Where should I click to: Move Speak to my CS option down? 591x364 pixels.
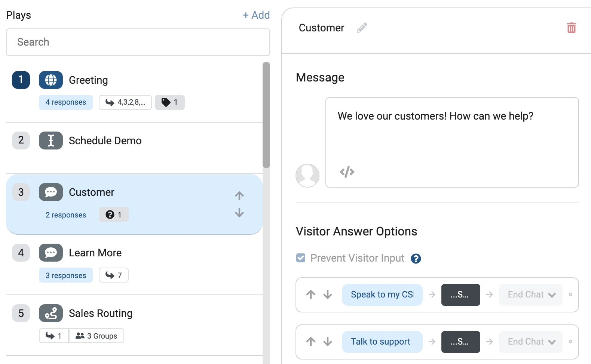(x=328, y=294)
